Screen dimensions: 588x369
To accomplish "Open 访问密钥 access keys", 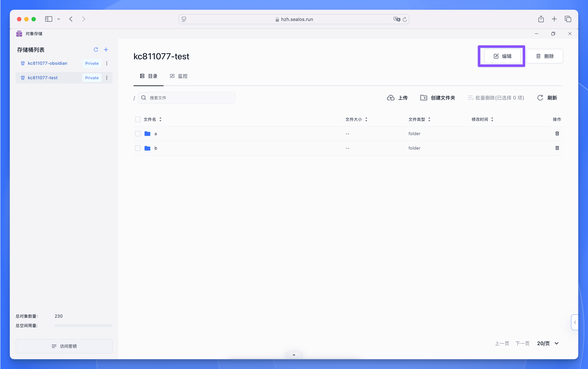I will [64, 346].
